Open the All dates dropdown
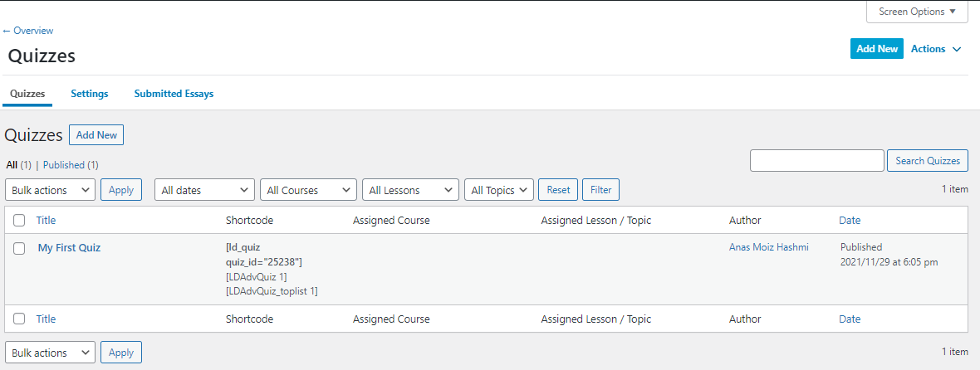Image resolution: width=980 pixels, height=370 pixels. (205, 190)
